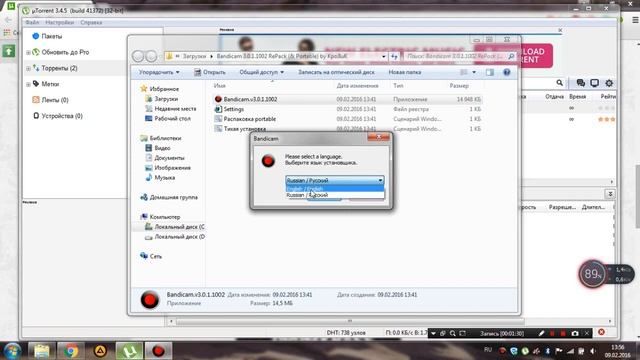Expand the Обновить до Pro tree node
Screen dimensions: 640x360
pyautogui.click(x=28, y=52)
